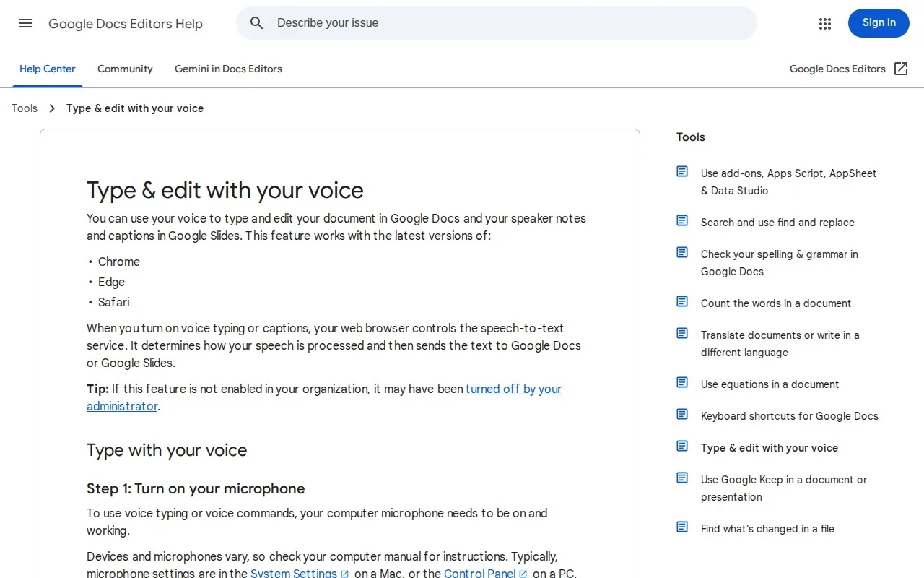
Task: Open the System Settings link
Action: pos(294,574)
